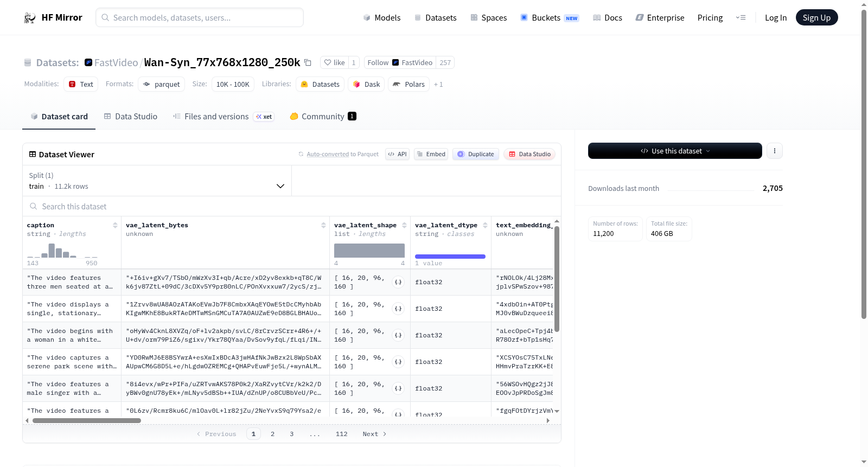Go to page 2 of the table
Viewport: 868px width, 467px height.
tap(272, 434)
